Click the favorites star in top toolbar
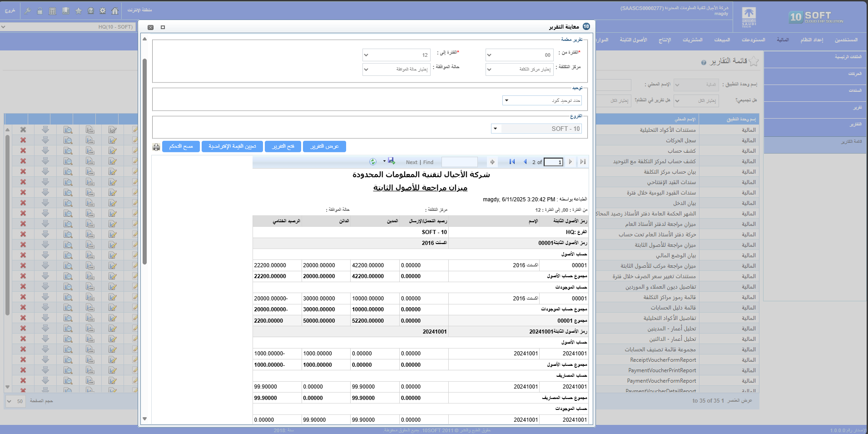Screen dimensions: 868x434 (79, 11)
